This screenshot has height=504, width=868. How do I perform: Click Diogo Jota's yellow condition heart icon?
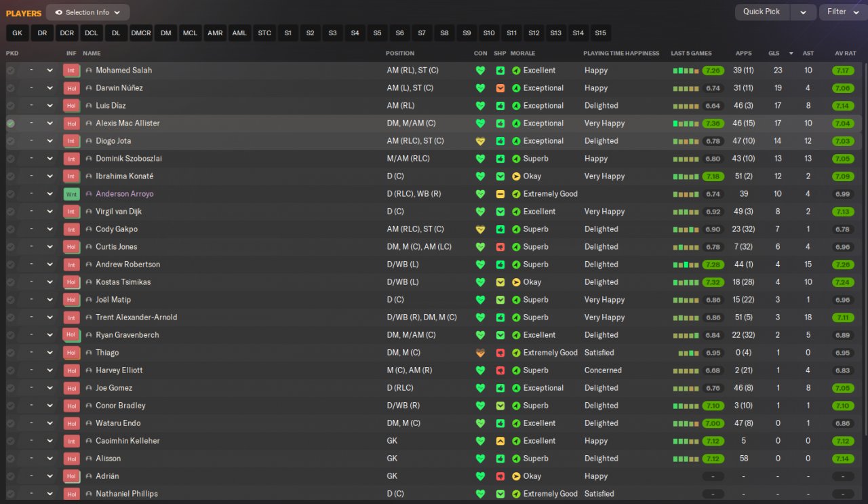480,141
